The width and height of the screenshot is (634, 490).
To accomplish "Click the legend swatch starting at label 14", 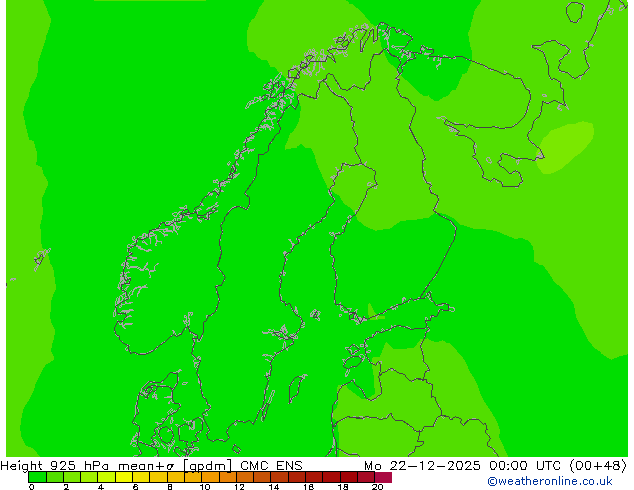I will (x=279, y=477).
